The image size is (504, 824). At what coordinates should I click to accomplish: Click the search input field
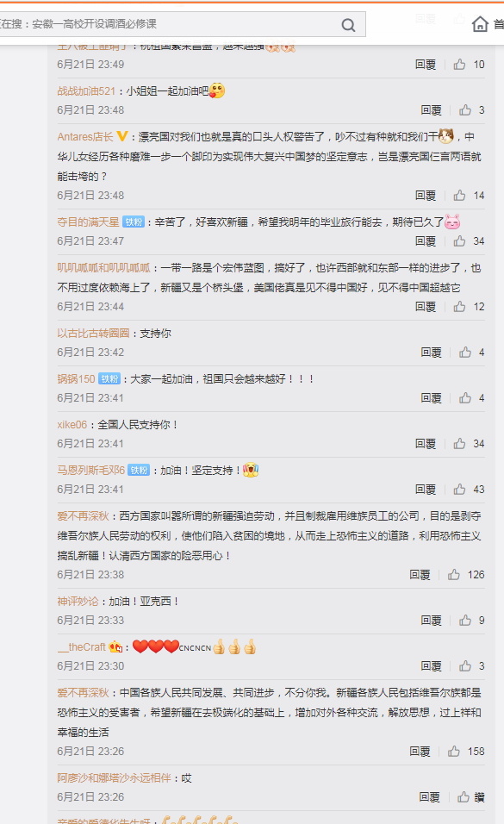[168, 24]
